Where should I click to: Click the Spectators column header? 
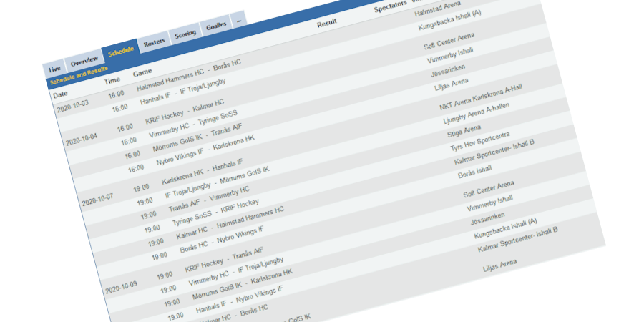click(390, 6)
